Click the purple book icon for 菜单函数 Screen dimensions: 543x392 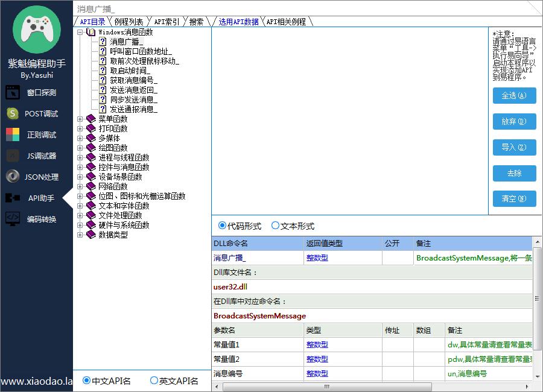tap(91, 119)
